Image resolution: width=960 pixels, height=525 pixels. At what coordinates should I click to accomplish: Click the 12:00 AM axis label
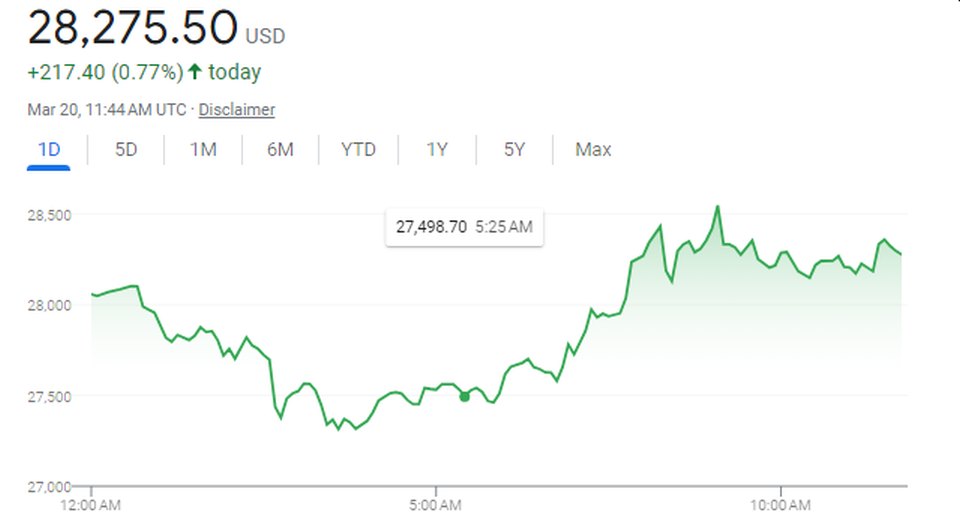(91, 504)
